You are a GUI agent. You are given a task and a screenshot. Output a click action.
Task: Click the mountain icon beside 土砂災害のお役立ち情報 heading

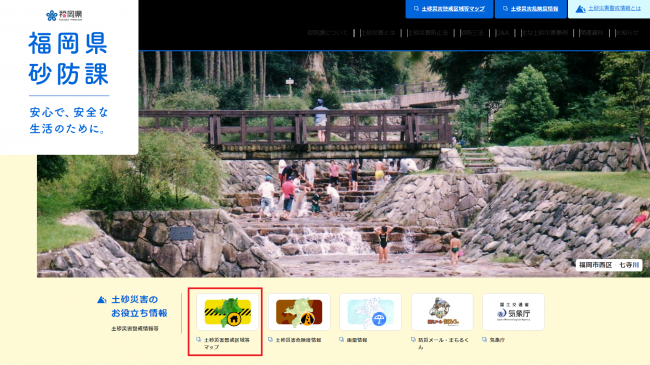click(x=102, y=299)
